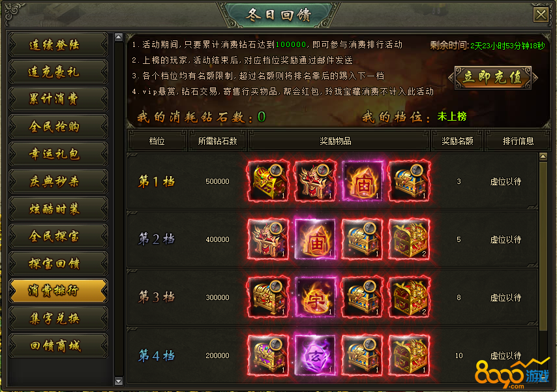Click red dragon chest with quantity 2 in 第2档

(x=409, y=239)
